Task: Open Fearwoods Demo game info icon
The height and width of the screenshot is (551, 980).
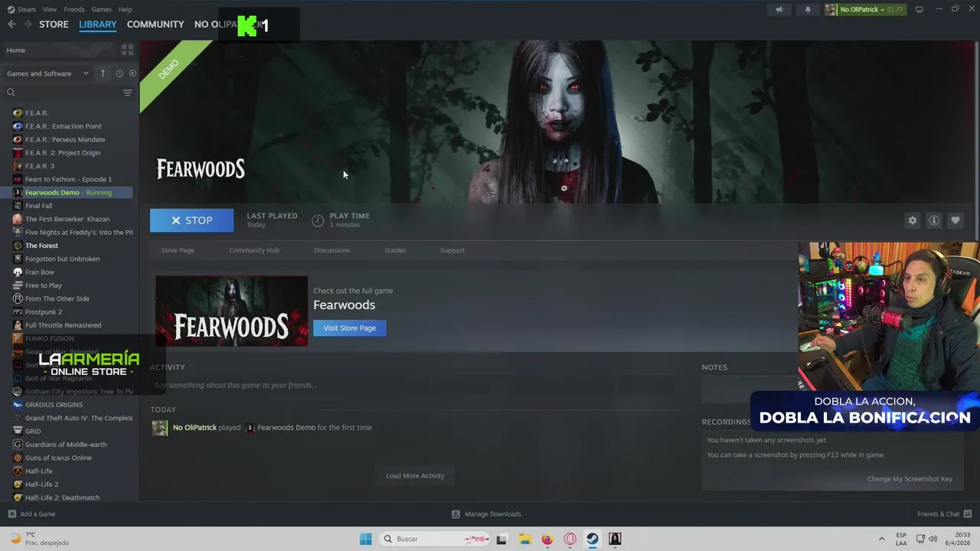Action: tap(933, 220)
